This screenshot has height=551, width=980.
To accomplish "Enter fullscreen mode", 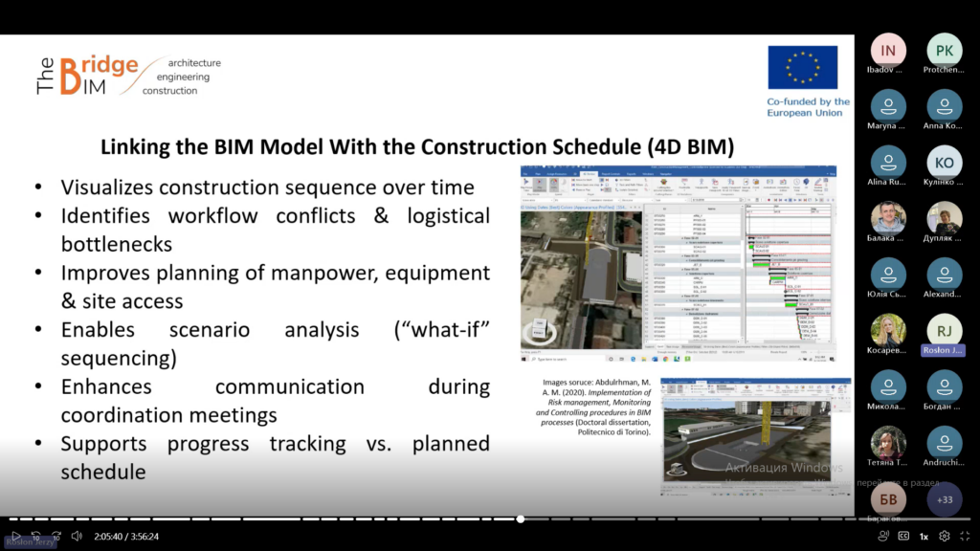I will pyautogui.click(x=965, y=537).
